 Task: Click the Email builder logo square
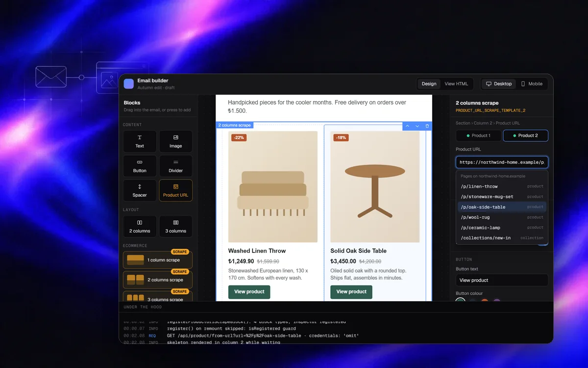[129, 84]
